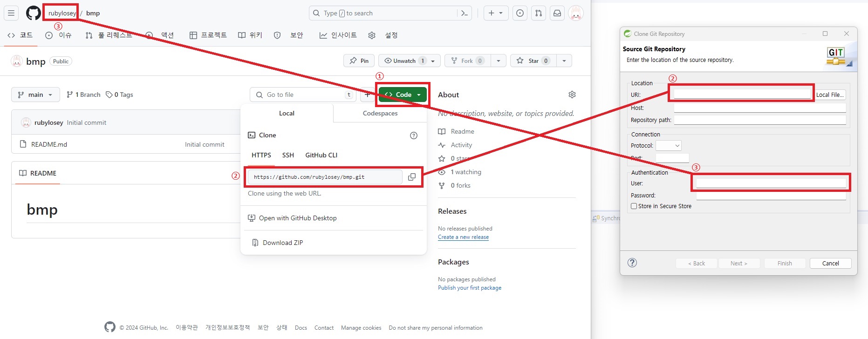Screen dimensions: 868x339
Task: Open the 코드 repository tab
Action: (21, 35)
